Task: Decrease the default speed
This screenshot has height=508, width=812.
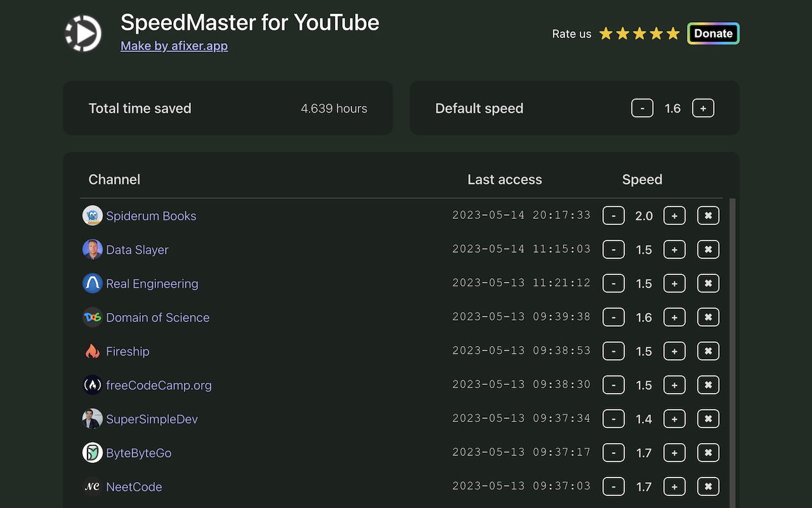Action: click(x=642, y=109)
